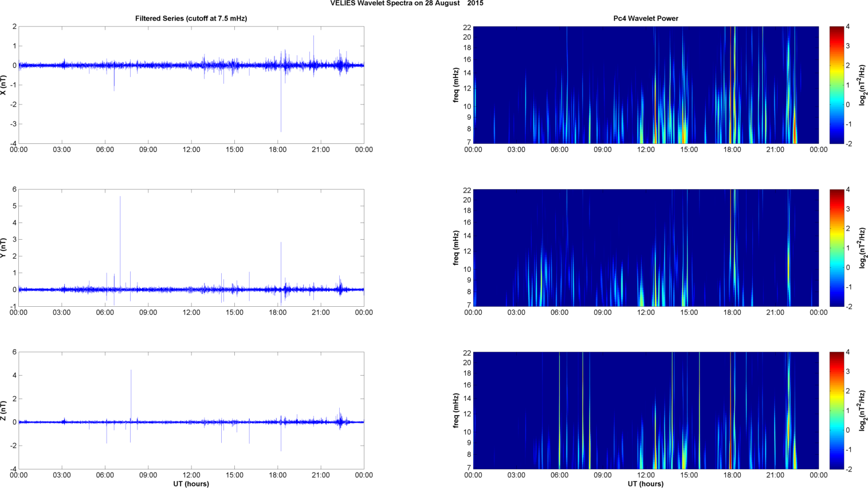Click the log2(nT²/Hz) label on top colorbar

coord(862,85)
